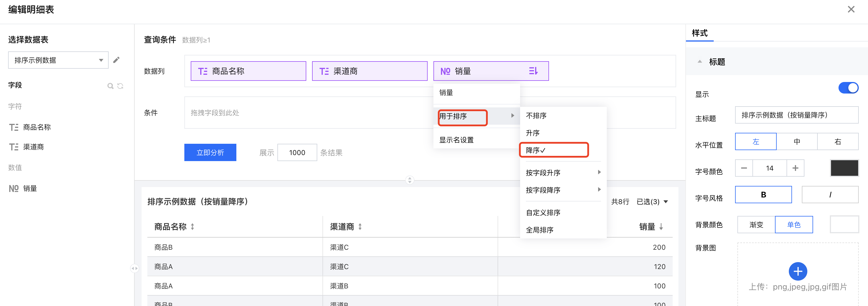This screenshot has width=868, height=306.
Task: Toggle the title 显示 switch
Action: 848,88
